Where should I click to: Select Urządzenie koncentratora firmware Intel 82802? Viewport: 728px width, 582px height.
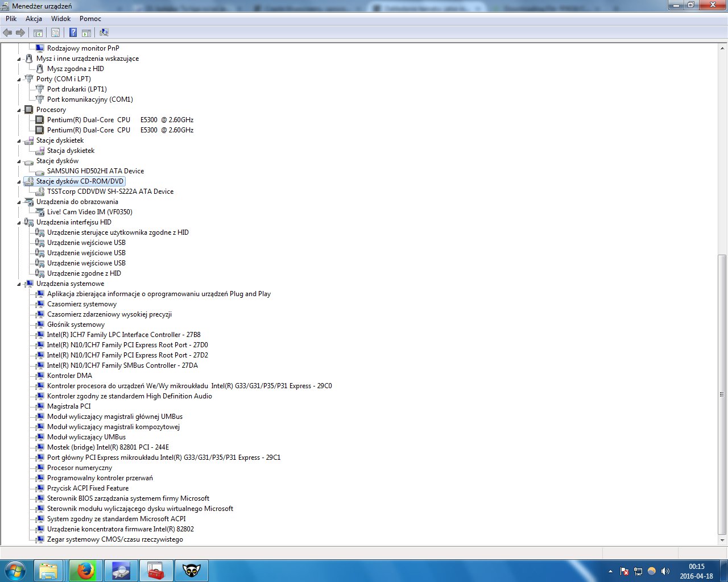coord(121,529)
